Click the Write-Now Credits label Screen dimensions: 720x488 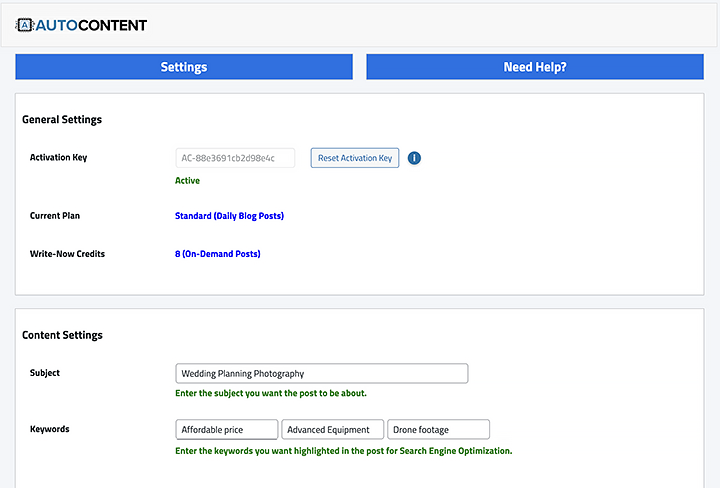[x=67, y=254]
